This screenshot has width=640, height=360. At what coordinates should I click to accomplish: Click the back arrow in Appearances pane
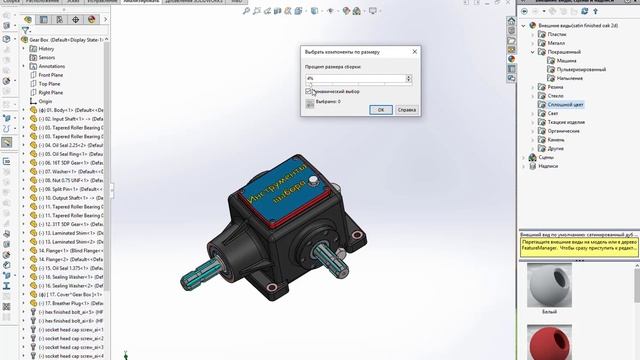pos(524,11)
